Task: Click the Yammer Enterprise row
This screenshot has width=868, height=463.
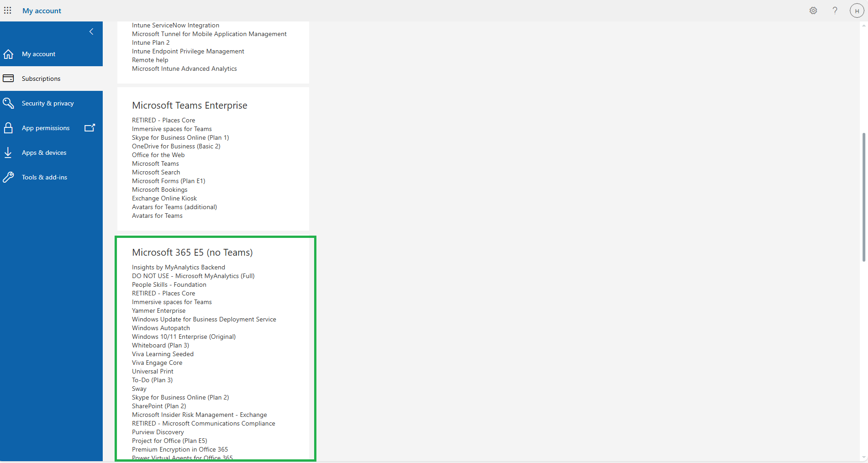Action: pos(159,310)
